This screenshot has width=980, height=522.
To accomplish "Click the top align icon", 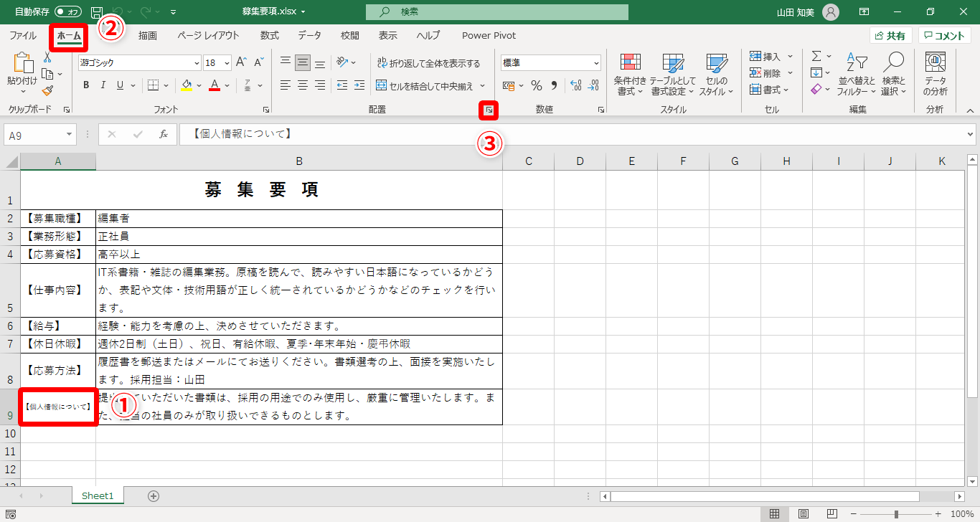I will click(x=286, y=62).
